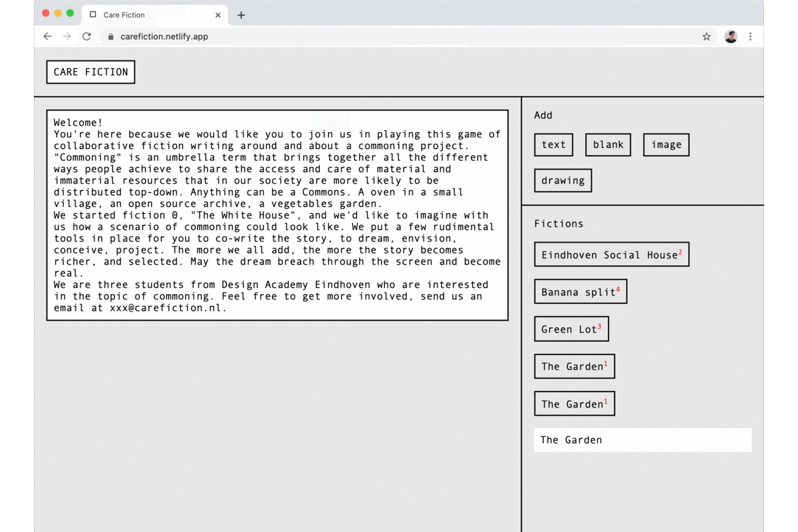
Task: Click the Welcome text box
Action: (277, 215)
